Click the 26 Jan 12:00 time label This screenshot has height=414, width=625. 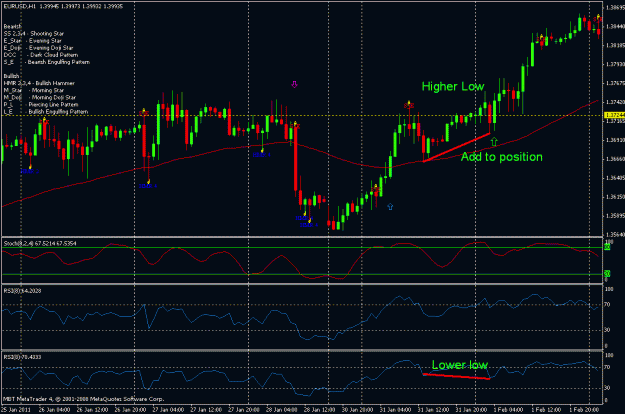tap(92, 410)
